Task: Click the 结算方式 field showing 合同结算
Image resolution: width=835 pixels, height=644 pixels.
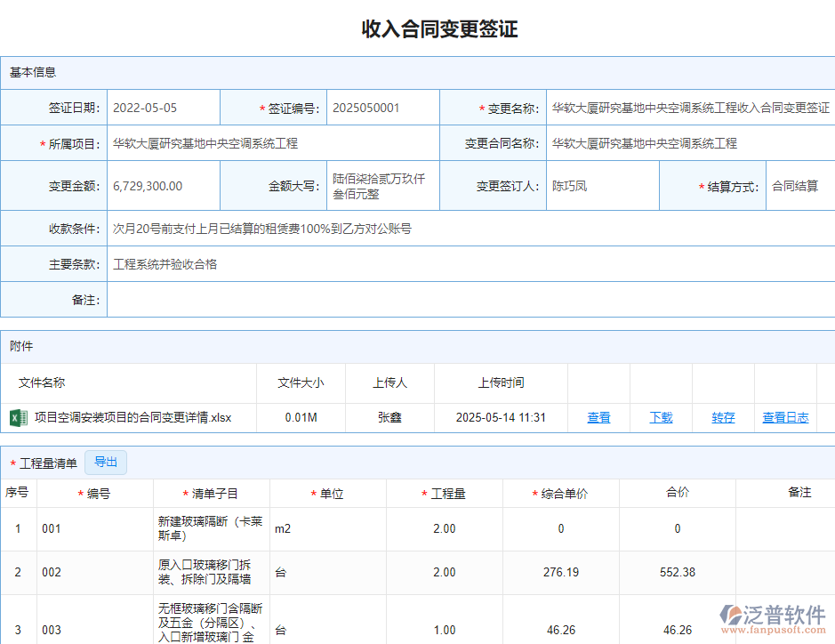Action: [800, 185]
